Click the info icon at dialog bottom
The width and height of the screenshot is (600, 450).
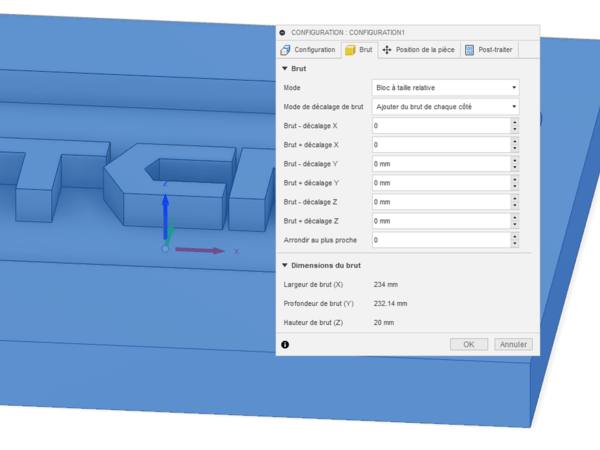click(x=285, y=344)
